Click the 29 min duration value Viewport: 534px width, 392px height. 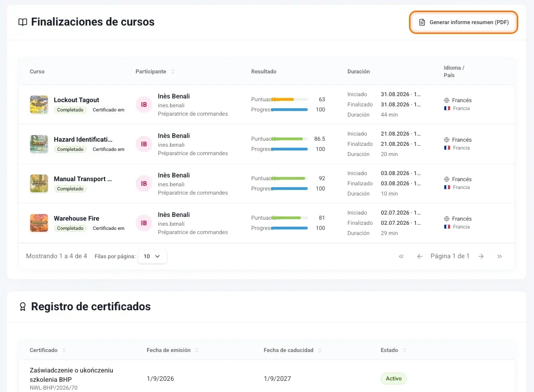point(389,233)
